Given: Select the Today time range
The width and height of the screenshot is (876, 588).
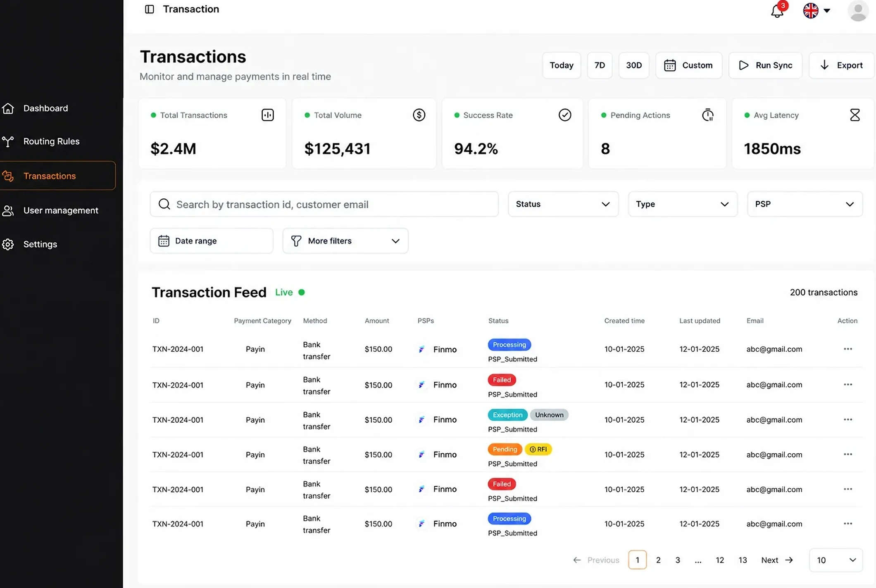Looking at the screenshot, I should coord(562,65).
